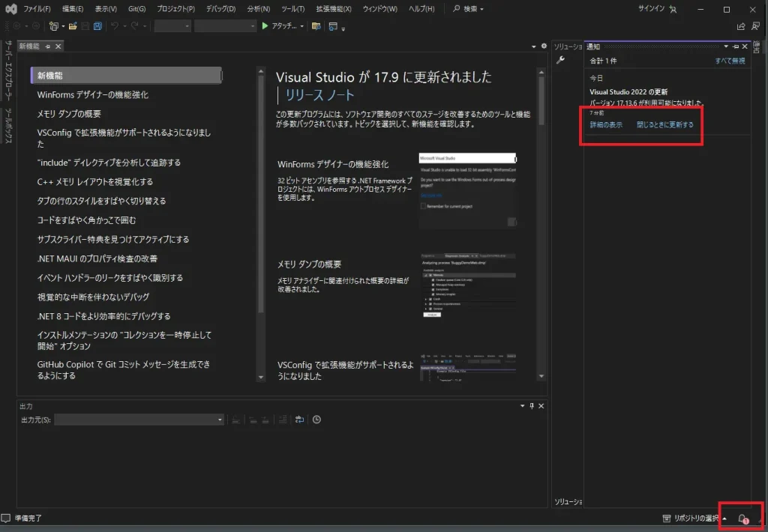Viewport: 768px width, 532px height.
Task: Close the 出力 output panel
Action: [541, 405]
